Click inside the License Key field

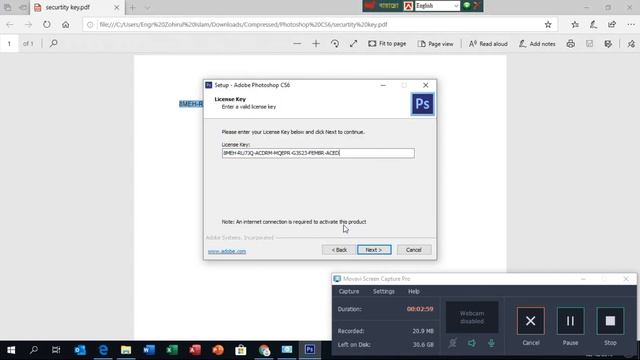318,153
